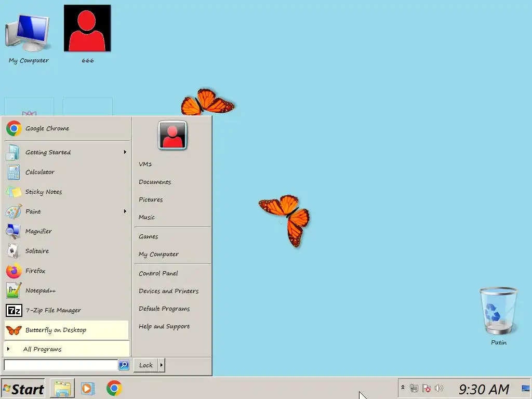Open Games from the Start menu
Image resolution: width=532 pixels, height=399 pixels.
click(172, 236)
